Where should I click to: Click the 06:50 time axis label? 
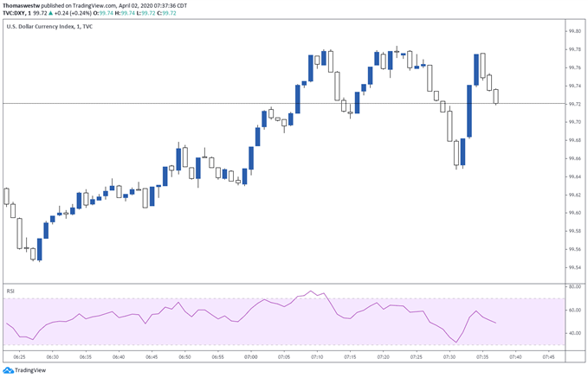coord(184,357)
